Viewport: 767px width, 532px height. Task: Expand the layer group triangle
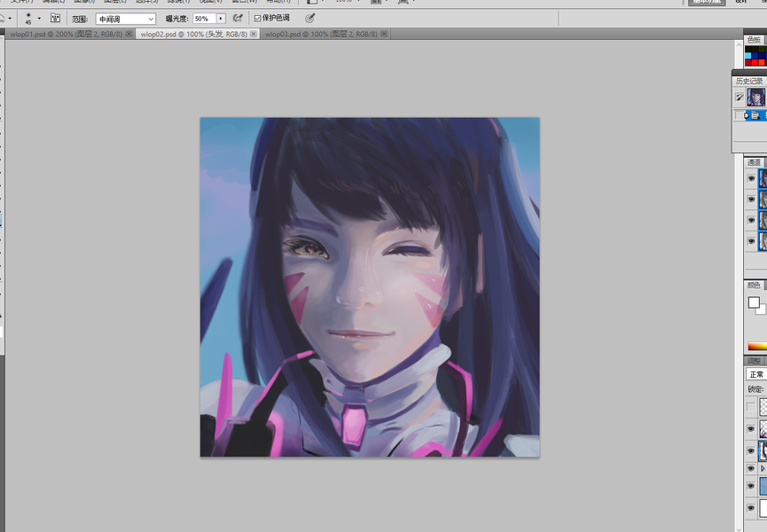tap(762, 469)
